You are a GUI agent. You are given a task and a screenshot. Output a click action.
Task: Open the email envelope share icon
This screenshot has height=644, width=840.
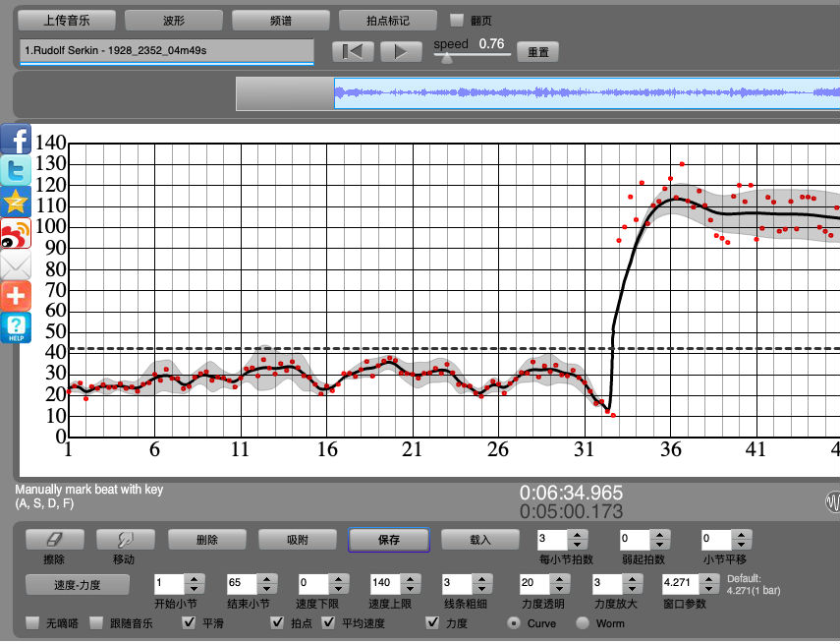[16, 265]
